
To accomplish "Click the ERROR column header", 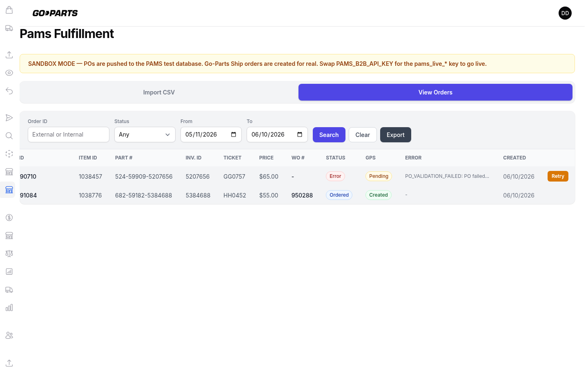I will [413, 158].
